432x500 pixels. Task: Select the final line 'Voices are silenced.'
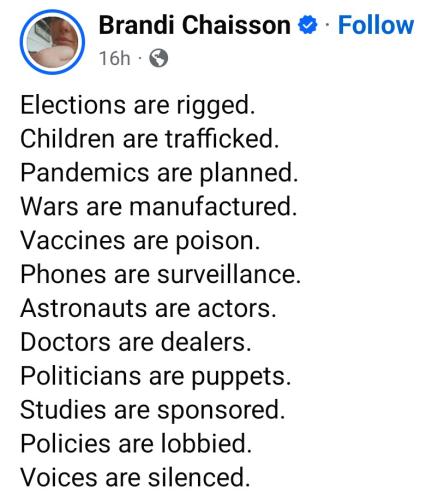click(135, 478)
